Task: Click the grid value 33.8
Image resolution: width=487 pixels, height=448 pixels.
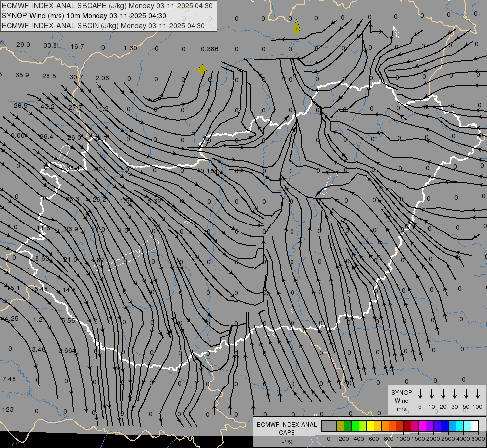Action: pos(50,46)
